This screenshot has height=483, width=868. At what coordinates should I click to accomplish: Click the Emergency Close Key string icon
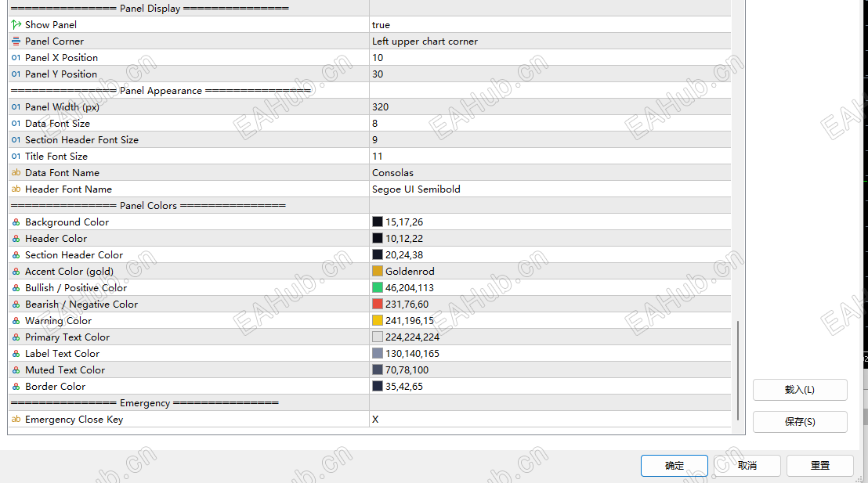[16, 420]
